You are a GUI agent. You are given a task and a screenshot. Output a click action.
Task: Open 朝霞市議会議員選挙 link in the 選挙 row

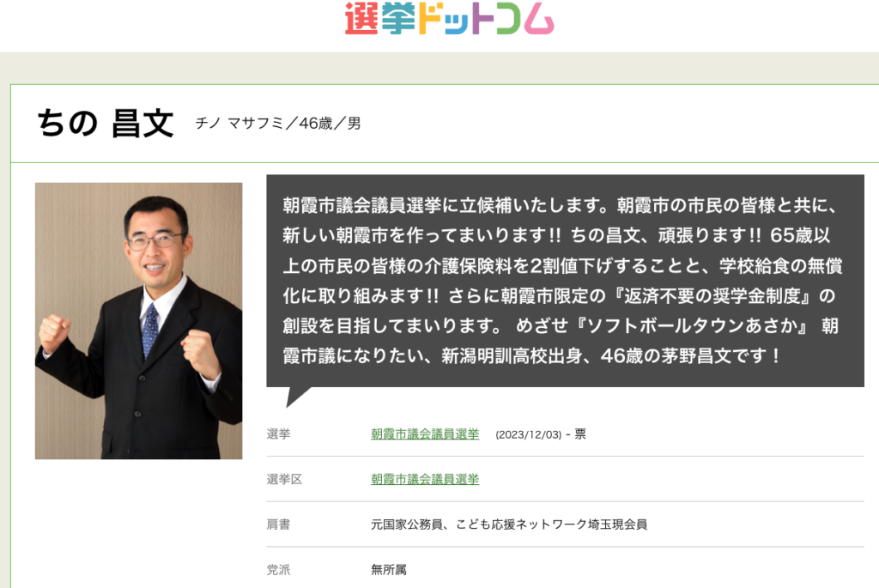[x=425, y=433]
